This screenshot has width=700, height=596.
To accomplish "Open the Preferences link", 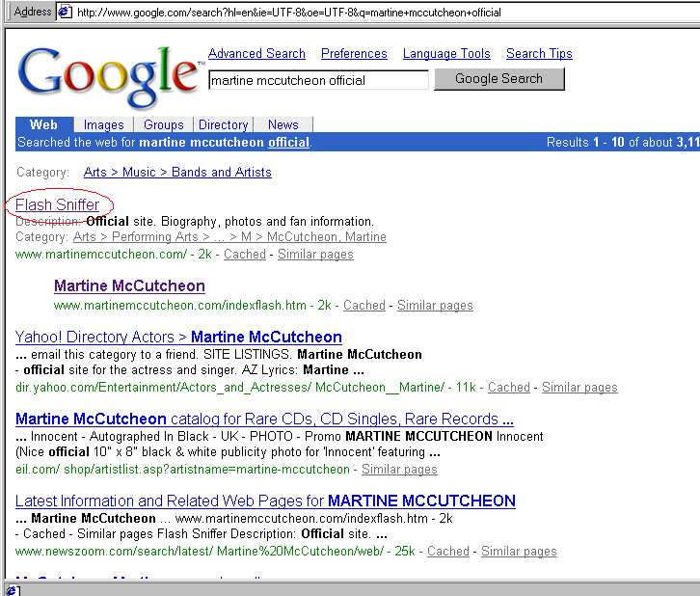I will click(354, 54).
